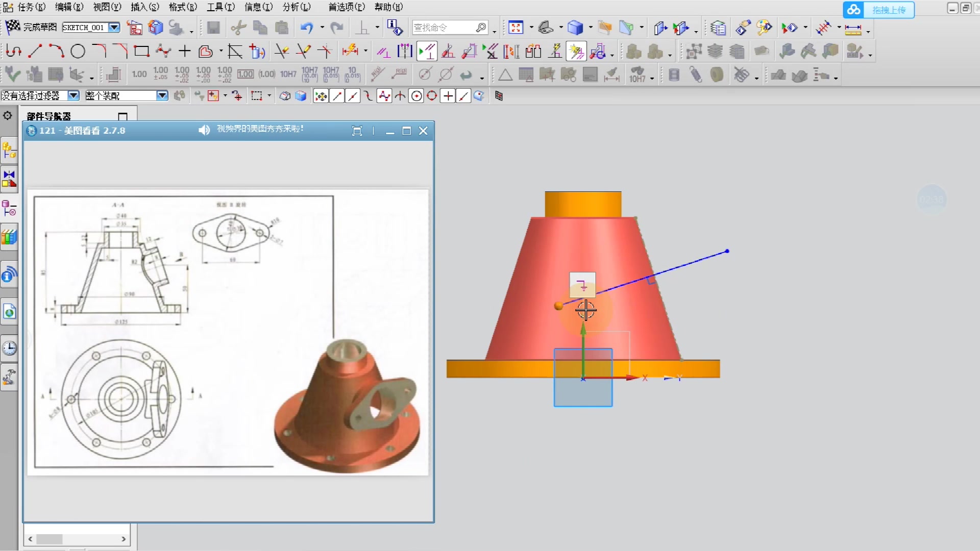Toggle Create Inferred Constraints button

pos(576,52)
